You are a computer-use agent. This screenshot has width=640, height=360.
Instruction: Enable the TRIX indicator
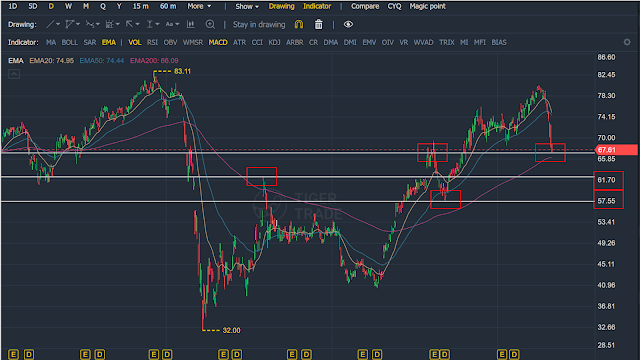tap(447, 42)
